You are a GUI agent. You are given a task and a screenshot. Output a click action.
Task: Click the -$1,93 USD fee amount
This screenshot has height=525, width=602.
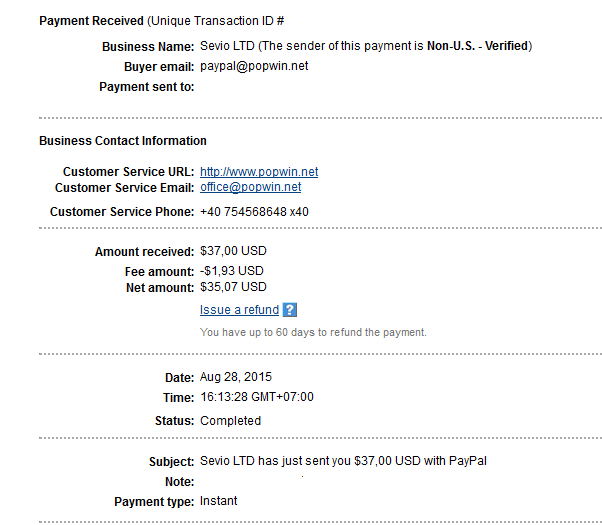tap(232, 271)
